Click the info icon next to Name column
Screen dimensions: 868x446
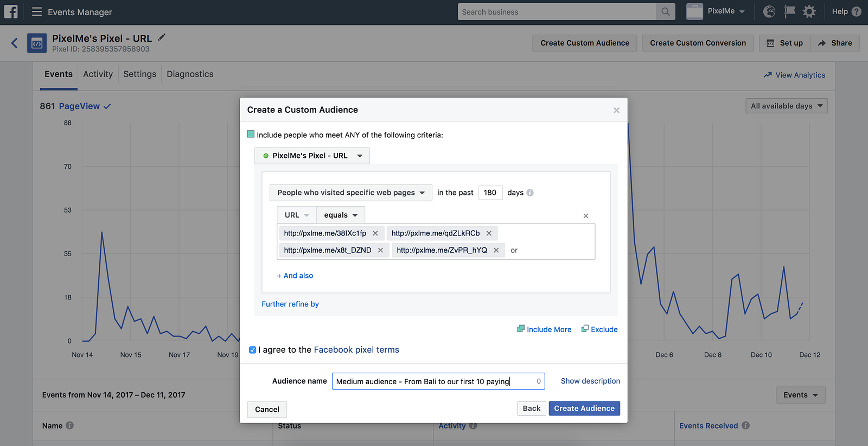[70, 425]
